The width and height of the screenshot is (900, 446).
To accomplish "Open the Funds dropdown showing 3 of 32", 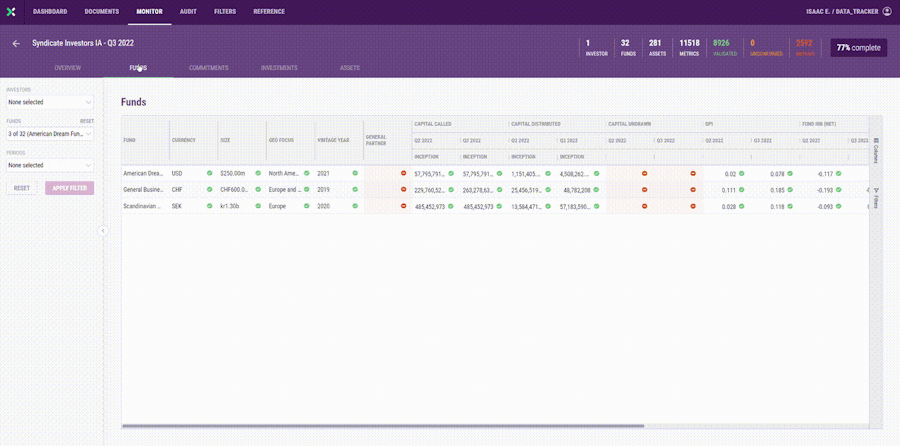I will click(50, 134).
